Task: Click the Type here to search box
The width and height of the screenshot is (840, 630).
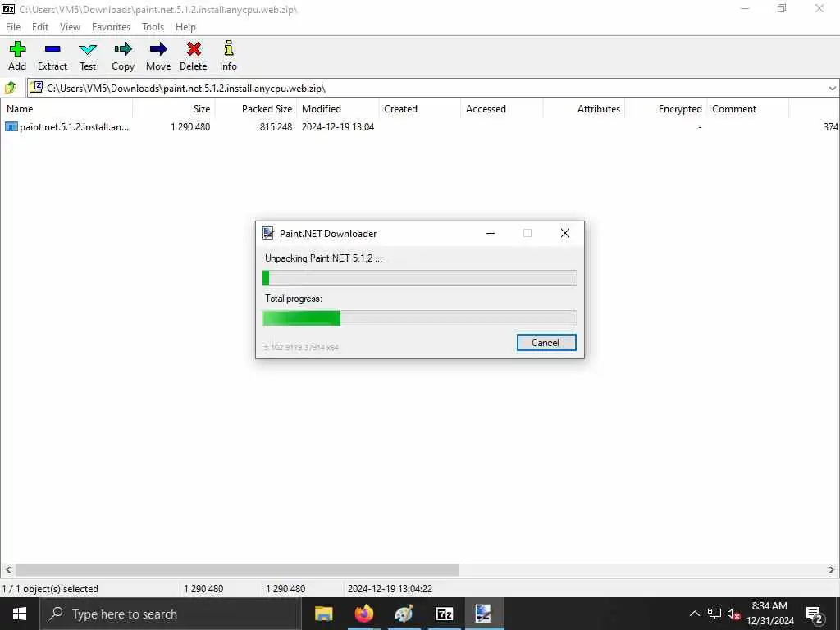Action: [171, 614]
